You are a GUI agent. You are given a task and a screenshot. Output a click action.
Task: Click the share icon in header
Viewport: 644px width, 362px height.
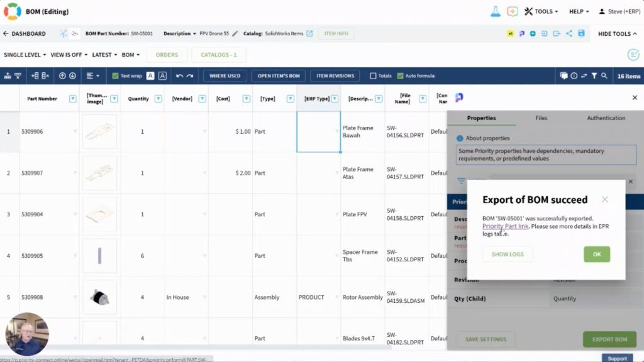click(569, 33)
